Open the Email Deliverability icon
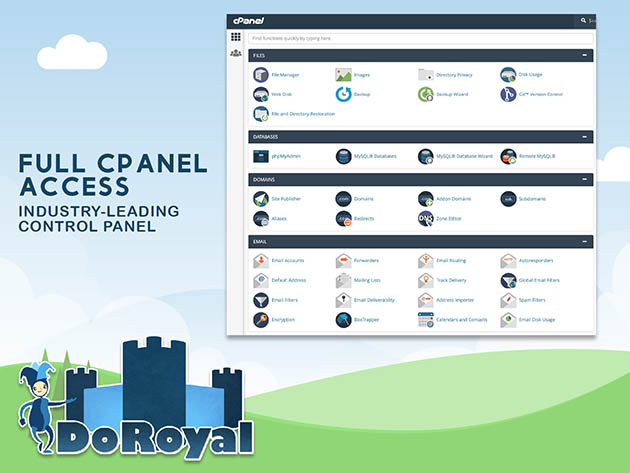 (x=343, y=300)
